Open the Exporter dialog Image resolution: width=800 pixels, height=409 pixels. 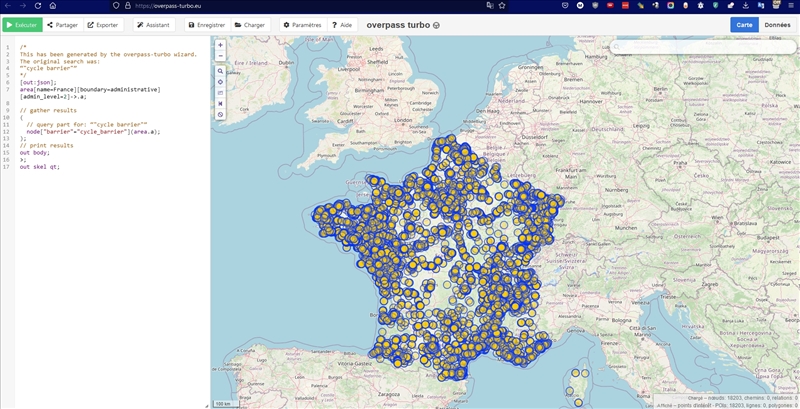click(x=103, y=24)
